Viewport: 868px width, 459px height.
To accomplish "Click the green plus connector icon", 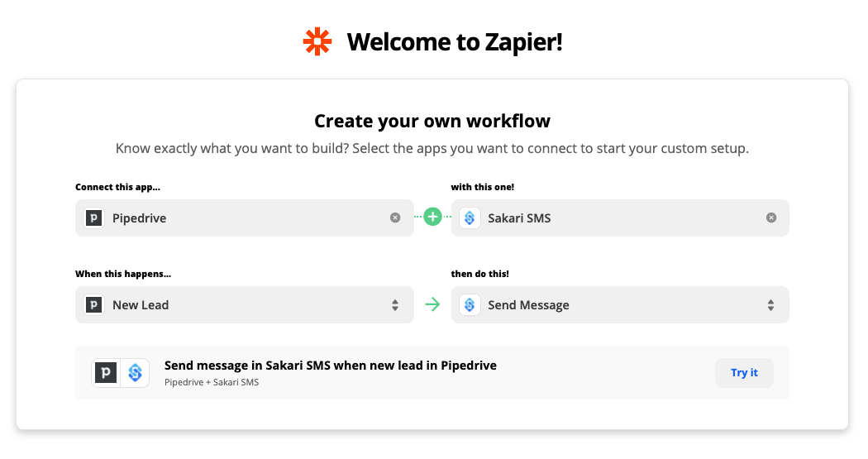I will (x=432, y=217).
